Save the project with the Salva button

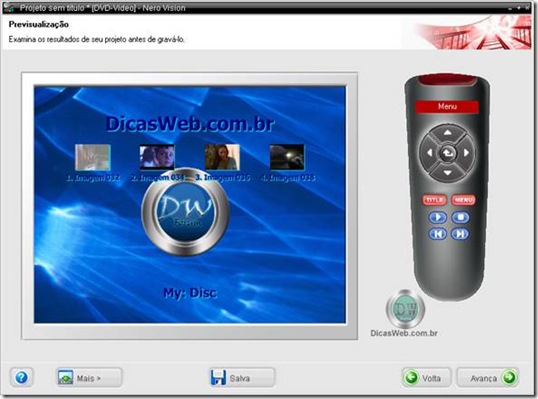(x=242, y=378)
